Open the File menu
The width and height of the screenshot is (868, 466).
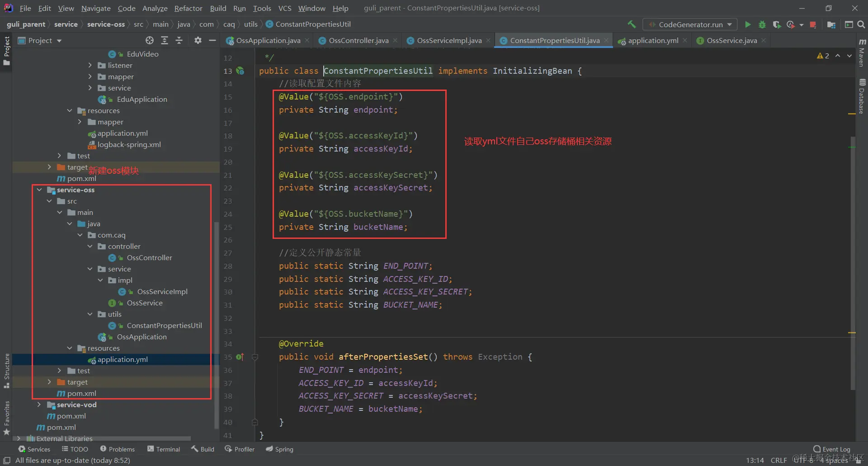25,8
